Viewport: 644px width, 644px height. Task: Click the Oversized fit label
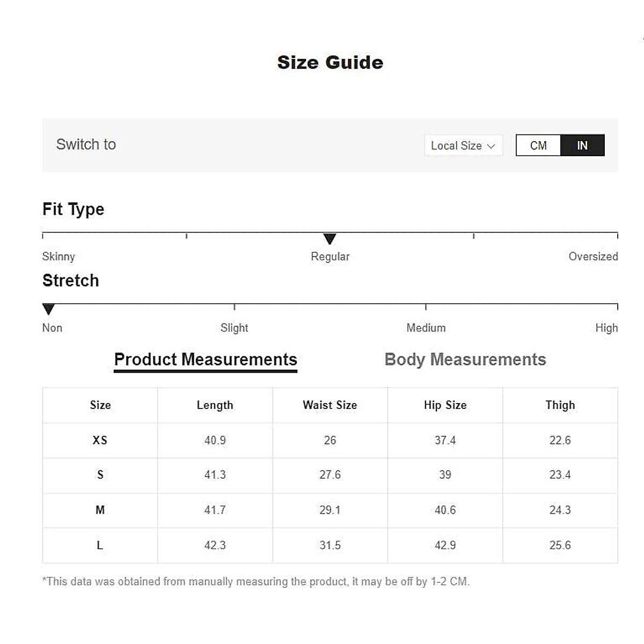pyautogui.click(x=593, y=257)
